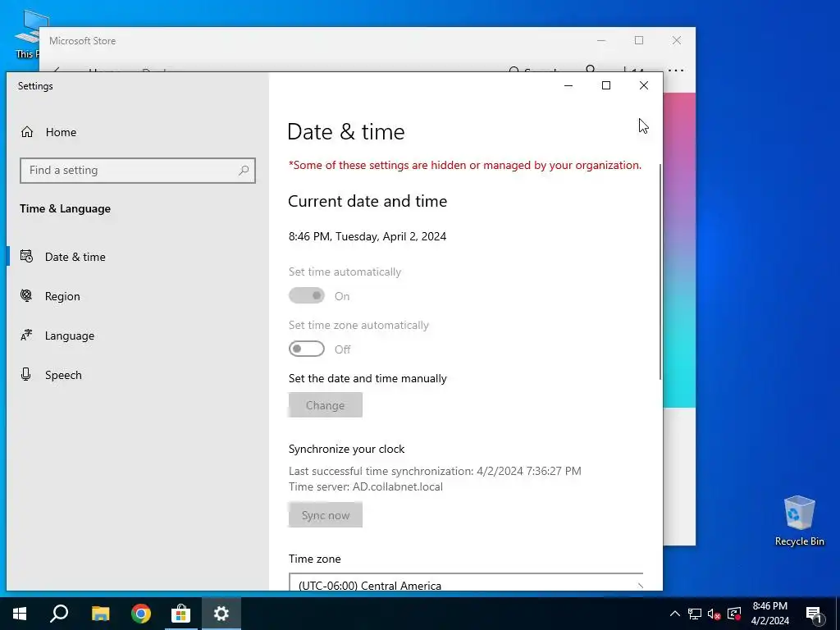Open the Recycle Bin desktop icon
This screenshot has width=840, height=630.
point(799,521)
